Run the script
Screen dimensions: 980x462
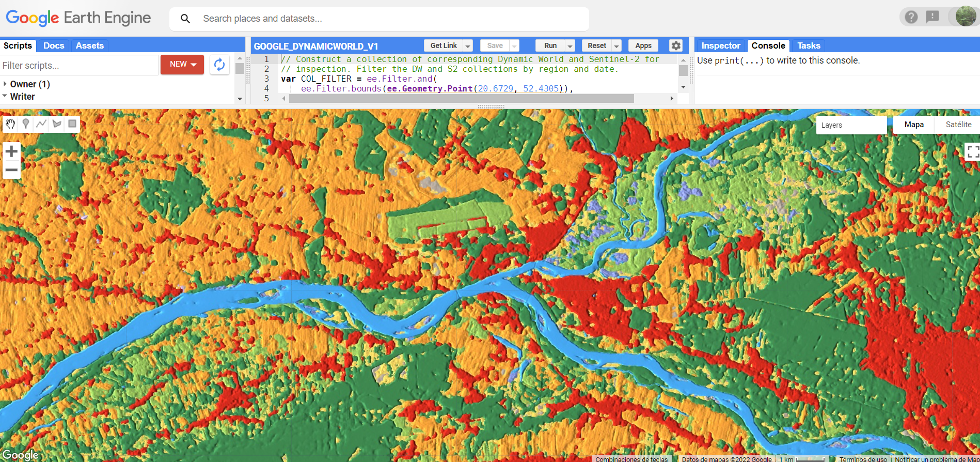pos(550,45)
